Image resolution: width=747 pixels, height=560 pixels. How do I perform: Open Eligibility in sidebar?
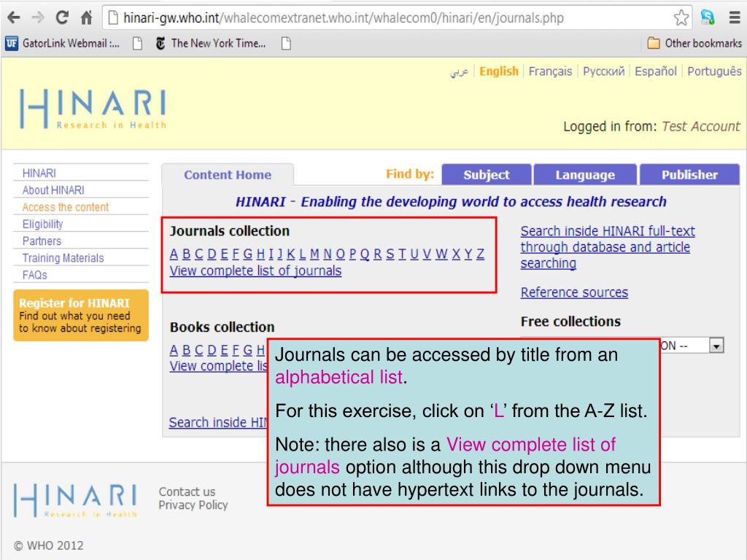[x=42, y=225]
